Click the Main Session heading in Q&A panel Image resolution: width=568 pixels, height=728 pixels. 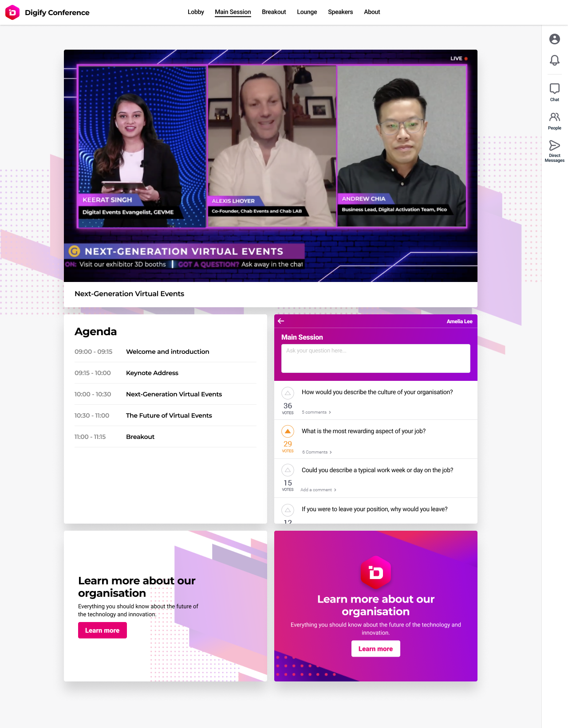pos(302,337)
